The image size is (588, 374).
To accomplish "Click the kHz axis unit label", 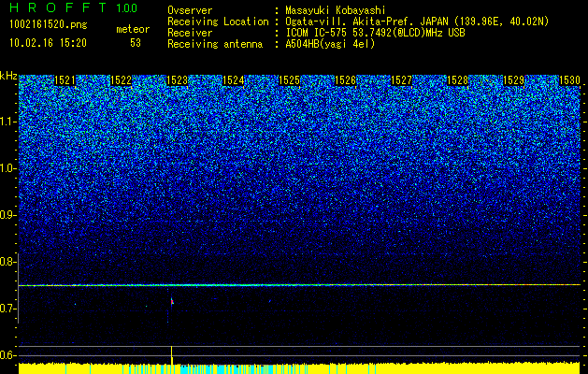I will (x=8, y=76).
